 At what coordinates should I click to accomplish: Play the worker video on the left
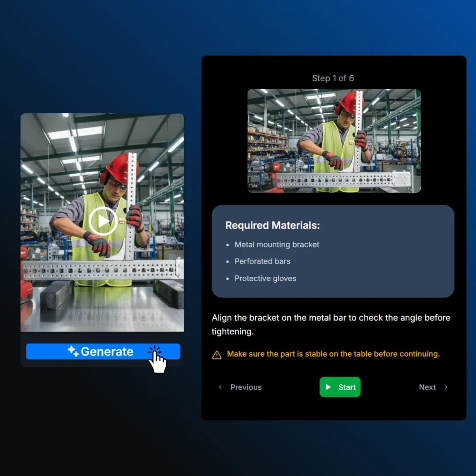103,221
